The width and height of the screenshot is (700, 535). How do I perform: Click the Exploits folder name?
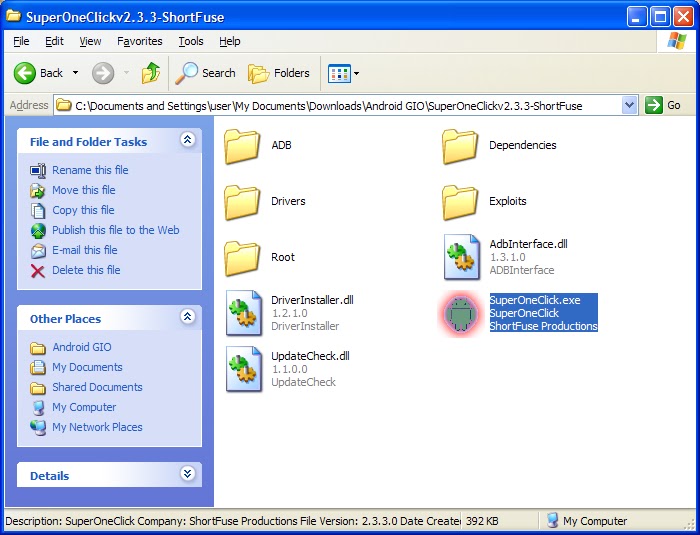click(x=508, y=201)
